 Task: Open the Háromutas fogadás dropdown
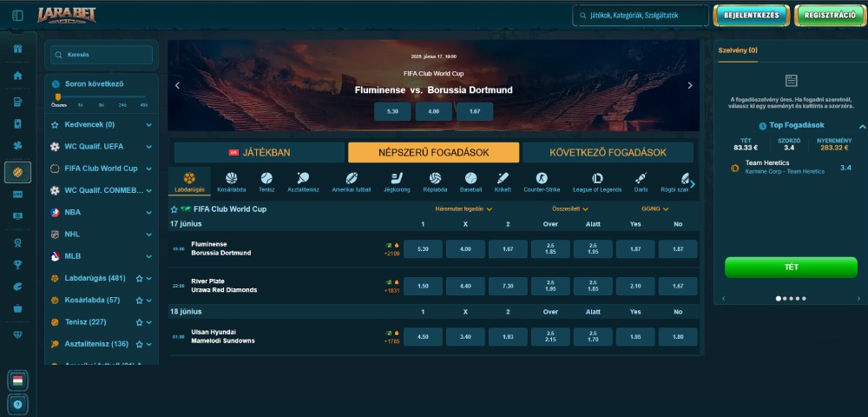(464, 209)
